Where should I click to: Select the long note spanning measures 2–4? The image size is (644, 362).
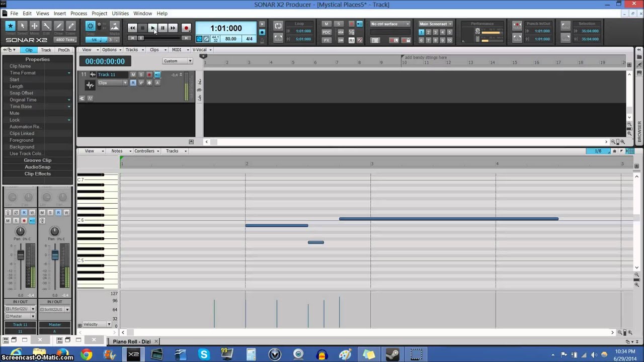tap(449, 219)
